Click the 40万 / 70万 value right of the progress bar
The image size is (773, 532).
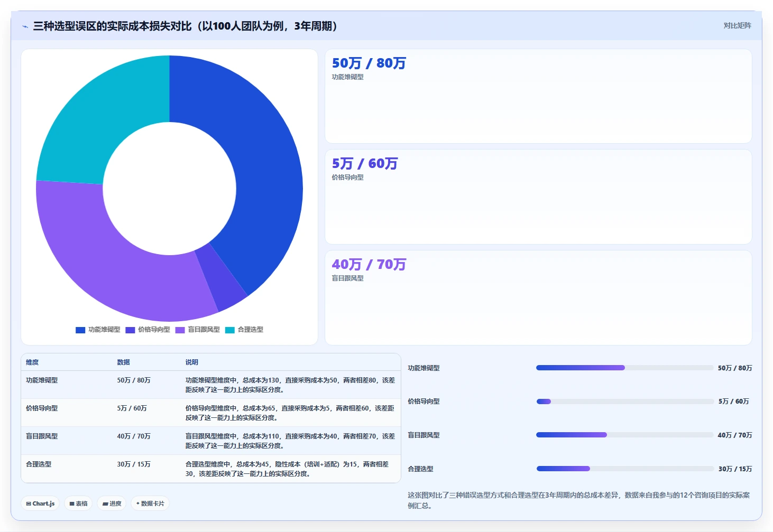tap(735, 435)
